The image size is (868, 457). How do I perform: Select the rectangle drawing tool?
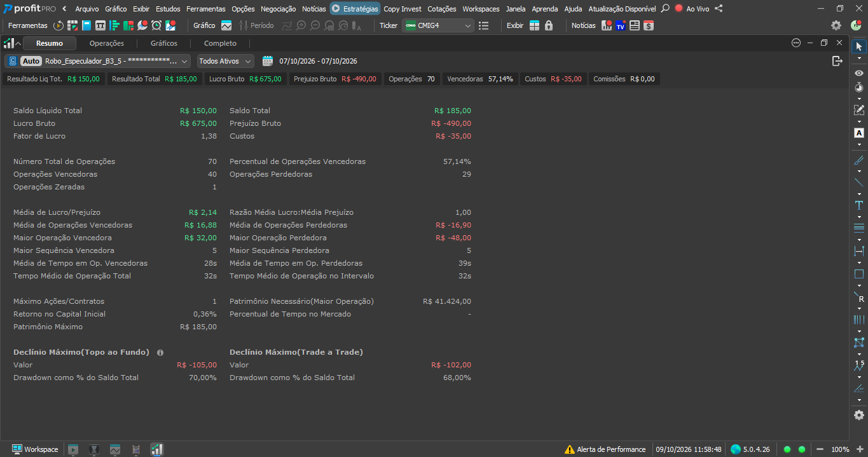tap(859, 275)
